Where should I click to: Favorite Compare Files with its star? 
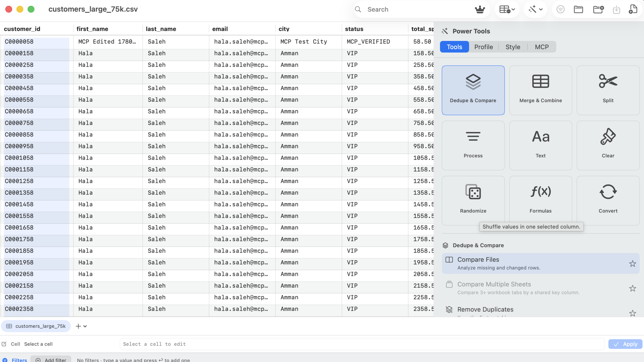[632, 264]
